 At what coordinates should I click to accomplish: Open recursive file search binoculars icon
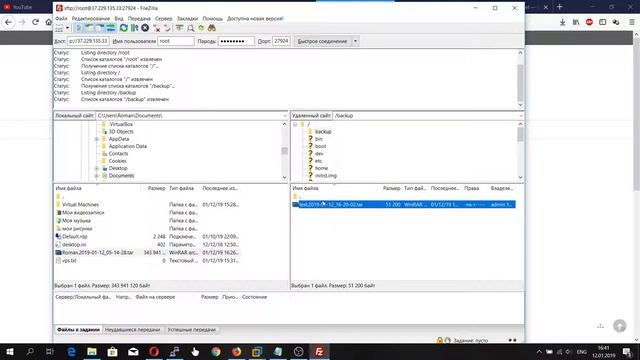click(211, 28)
